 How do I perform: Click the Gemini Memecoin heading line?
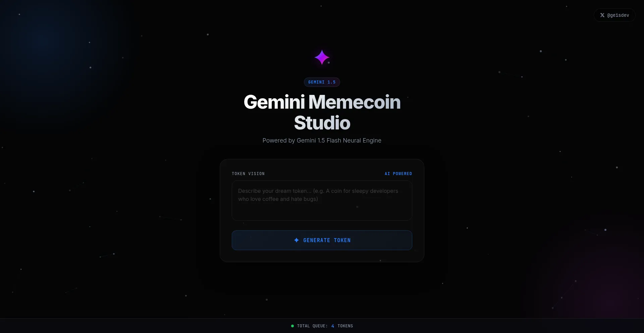(x=322, y=102)
